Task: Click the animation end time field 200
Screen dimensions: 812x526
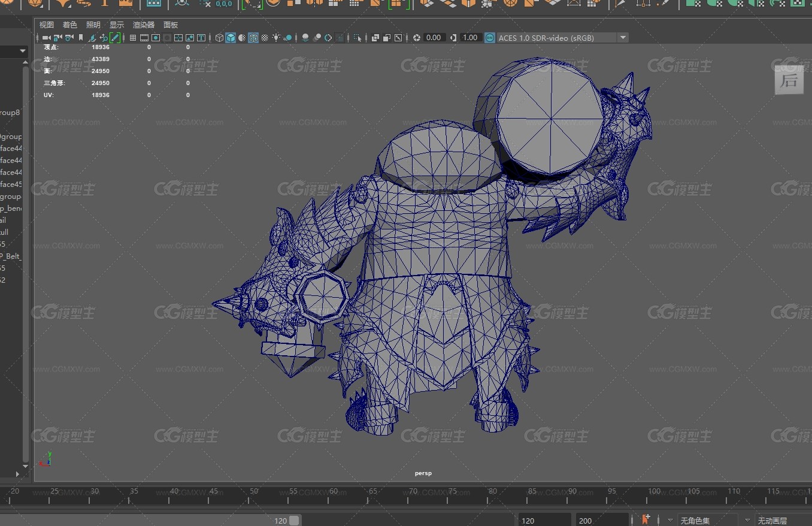Action: [x=602, y=521]
